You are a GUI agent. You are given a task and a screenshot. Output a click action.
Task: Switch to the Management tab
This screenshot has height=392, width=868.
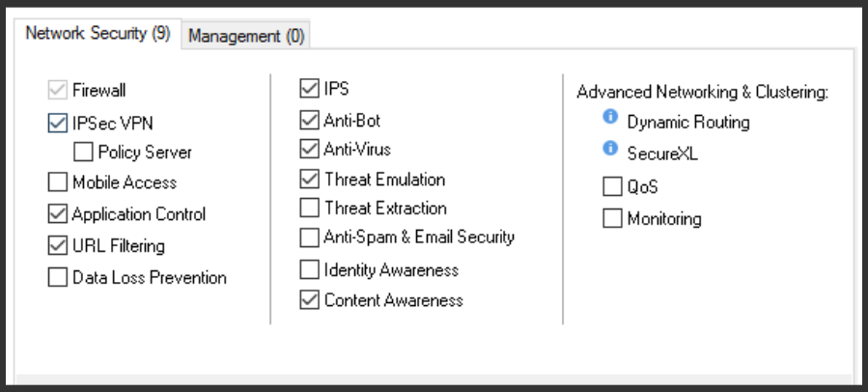pyautogui.click(x=246, y=36)
